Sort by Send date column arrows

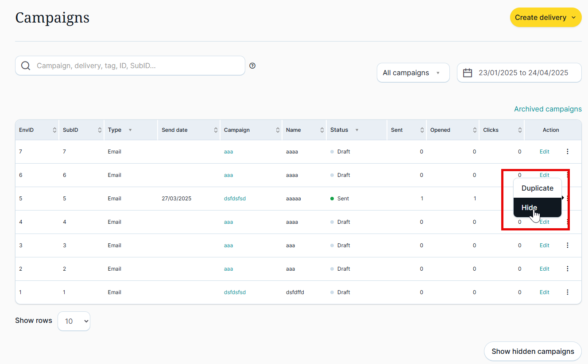pos(216,130)
